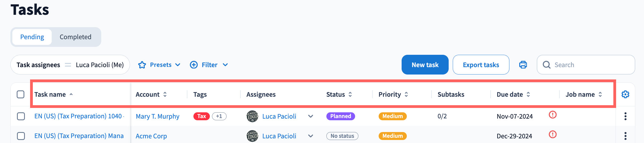Viewport: 644px width, 143px height.
Task: Click overdue alert icon for Nov-07-2024 task
Action: coord(553,115)
